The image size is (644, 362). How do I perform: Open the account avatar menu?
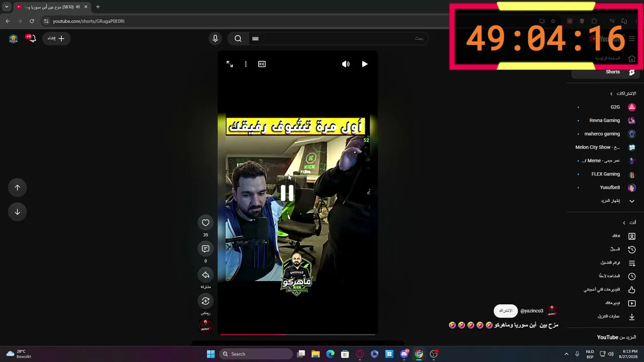(x=14, y=38)
